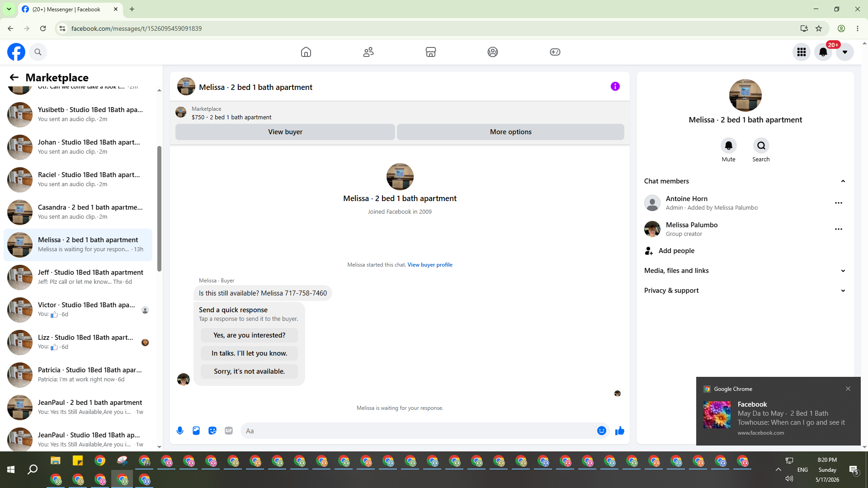
Task: Choose a sticker icon in composer
Action: coord(212,431)
